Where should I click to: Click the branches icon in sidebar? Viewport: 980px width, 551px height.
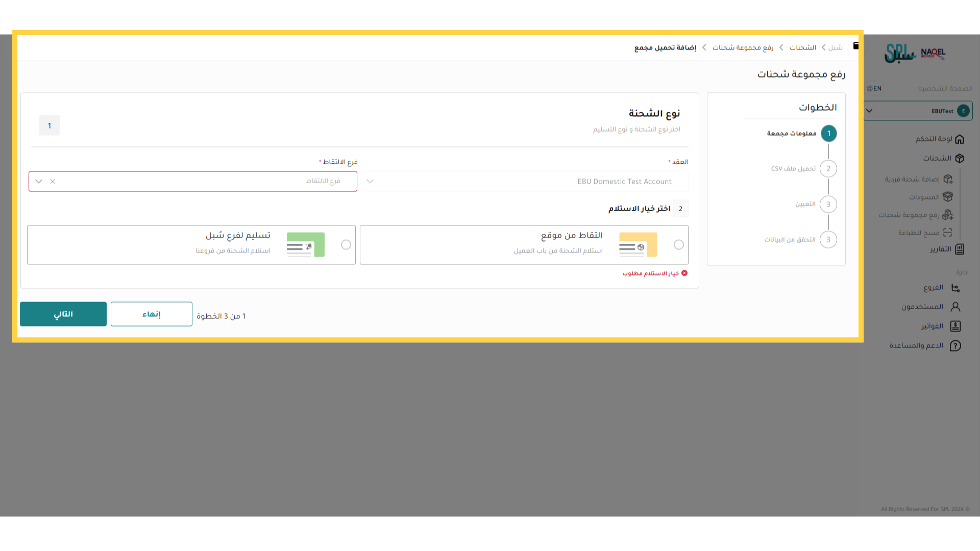[955, 288]
